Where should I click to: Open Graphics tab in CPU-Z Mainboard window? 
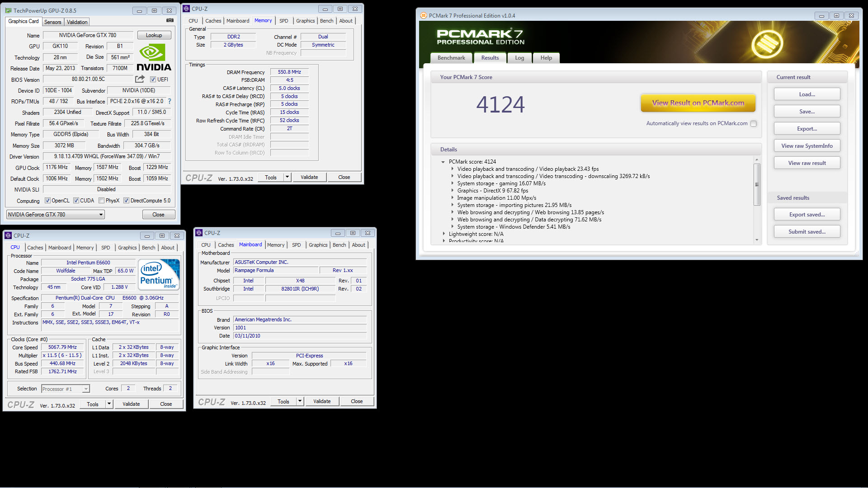pos(318,245)
